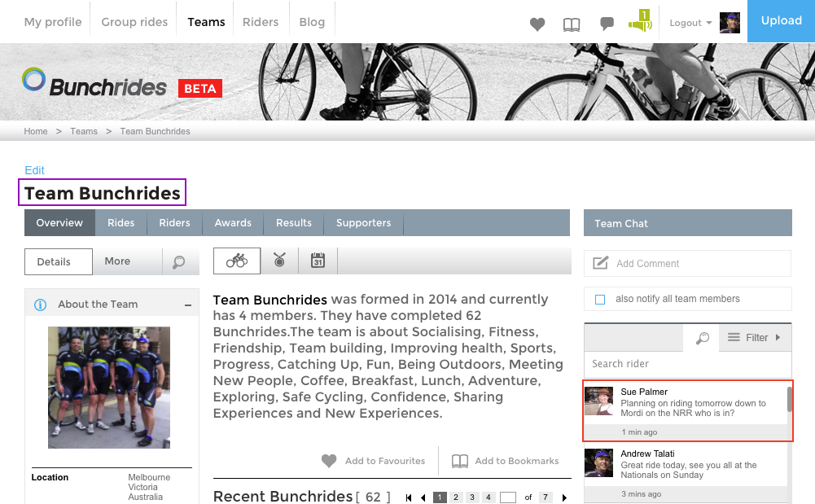815x504 pixels.
Task: Click the green megaphone notifications icon
Action: [x=641, y=22]
